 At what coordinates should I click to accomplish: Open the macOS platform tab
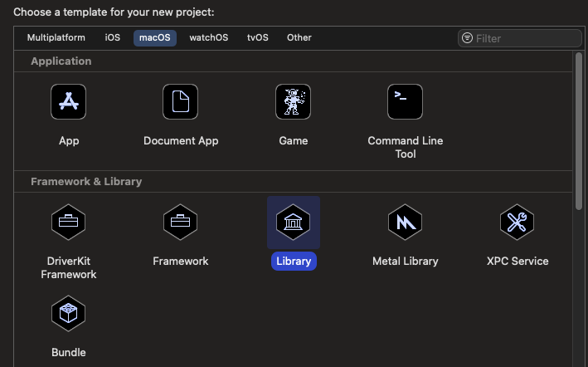point(155,37)
